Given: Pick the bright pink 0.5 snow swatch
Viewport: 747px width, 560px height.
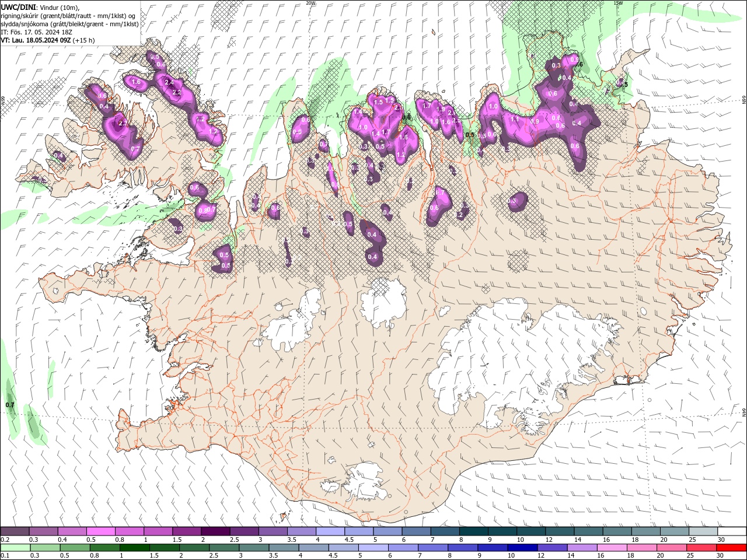Looking at the screenshot, I should point(100,531).
